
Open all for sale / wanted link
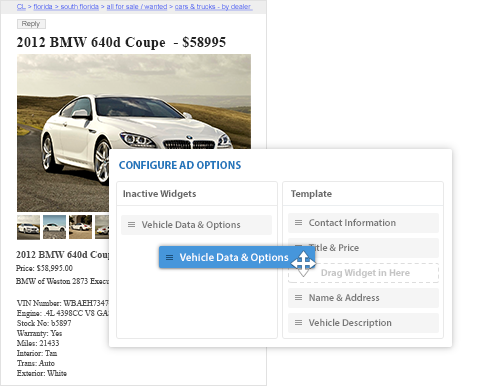click(x=137, y=6)
